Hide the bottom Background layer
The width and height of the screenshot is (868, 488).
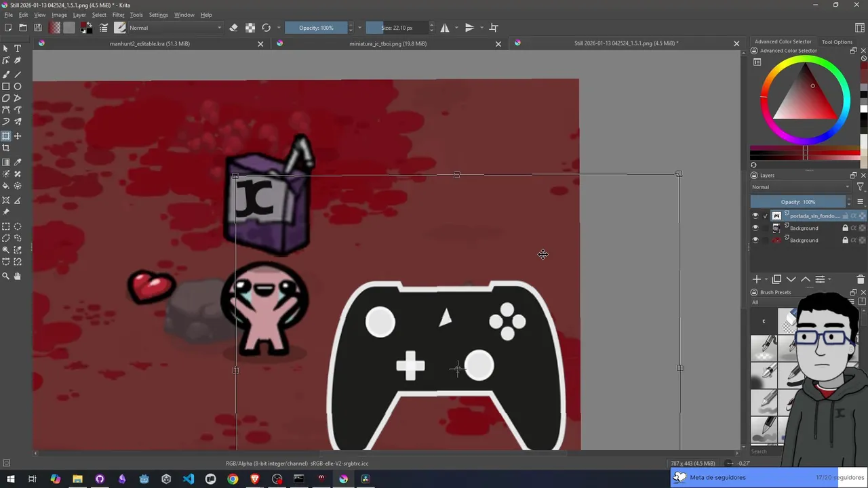coord(755,241)
